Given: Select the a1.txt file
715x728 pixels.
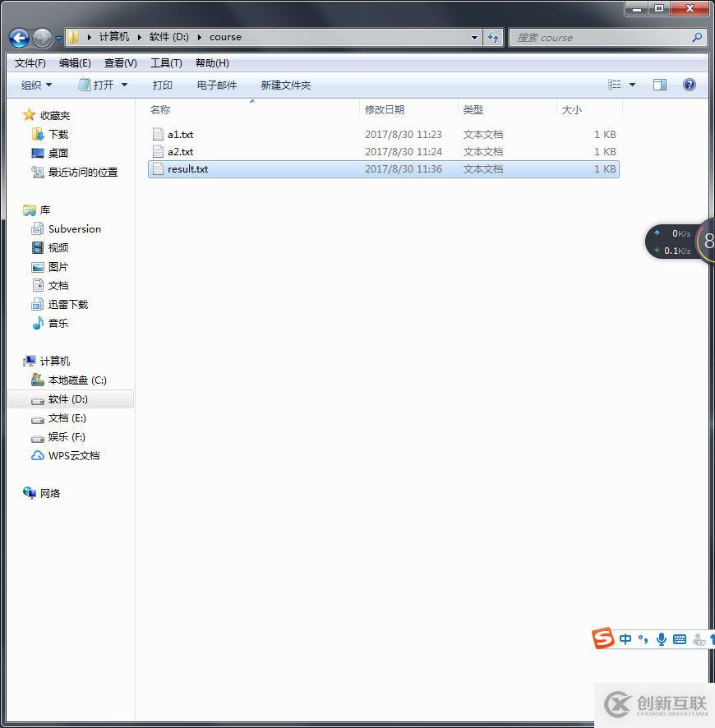Looking at the screenshot, I should (x=384, y=135).
